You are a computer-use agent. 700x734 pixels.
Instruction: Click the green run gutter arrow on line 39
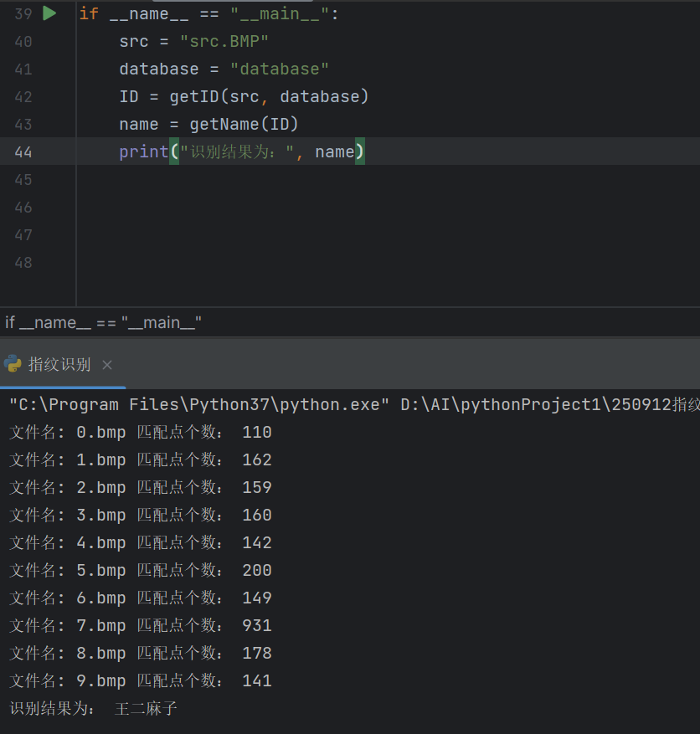pyautogui.click(x=49, y=13)
